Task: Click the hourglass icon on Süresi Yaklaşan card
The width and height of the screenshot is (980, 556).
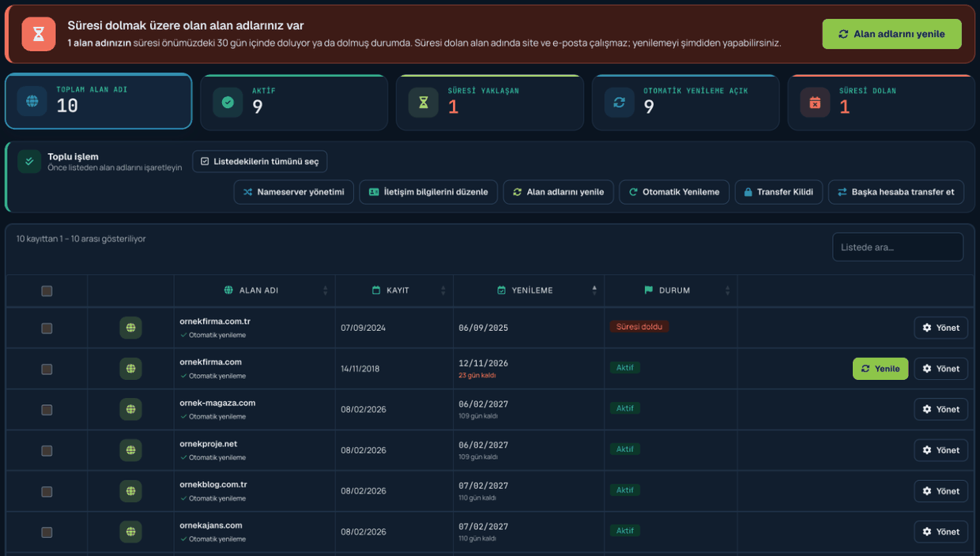Action: [424, 103]
